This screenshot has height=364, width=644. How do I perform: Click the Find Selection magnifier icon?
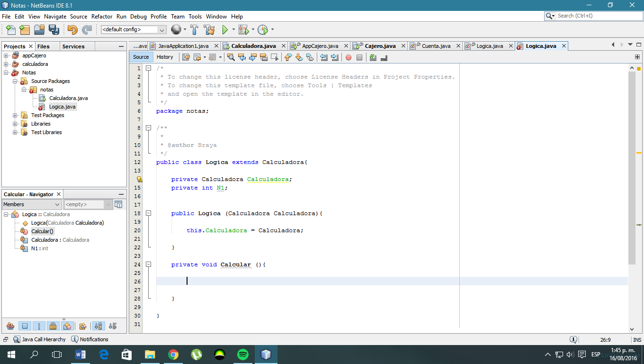(231, 57)
